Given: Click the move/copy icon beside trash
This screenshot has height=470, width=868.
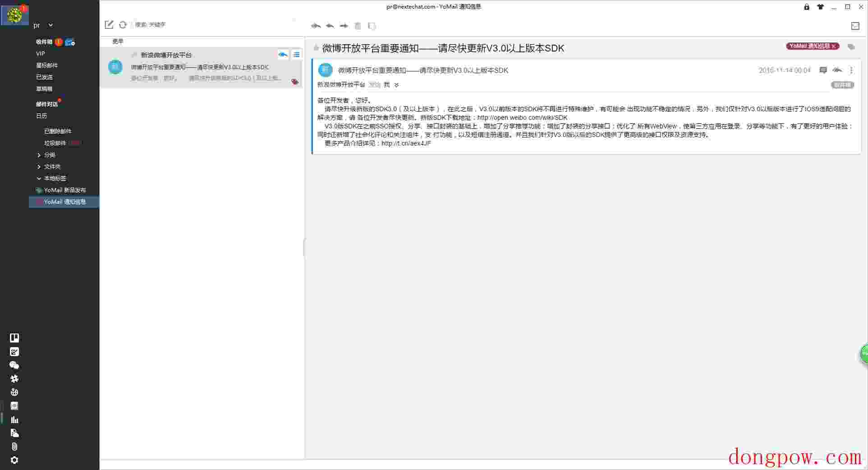Looking at the screenshot, I should coord(372,26).
